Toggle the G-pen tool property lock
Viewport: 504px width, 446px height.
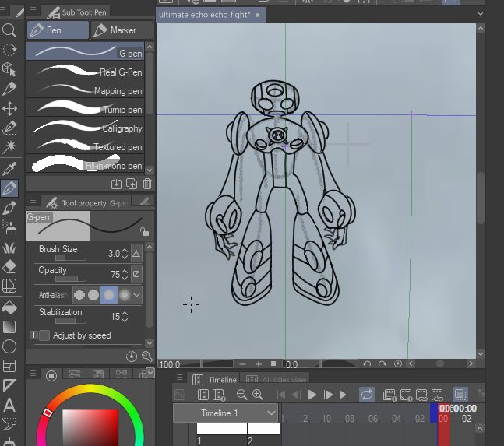coord(144,231)
